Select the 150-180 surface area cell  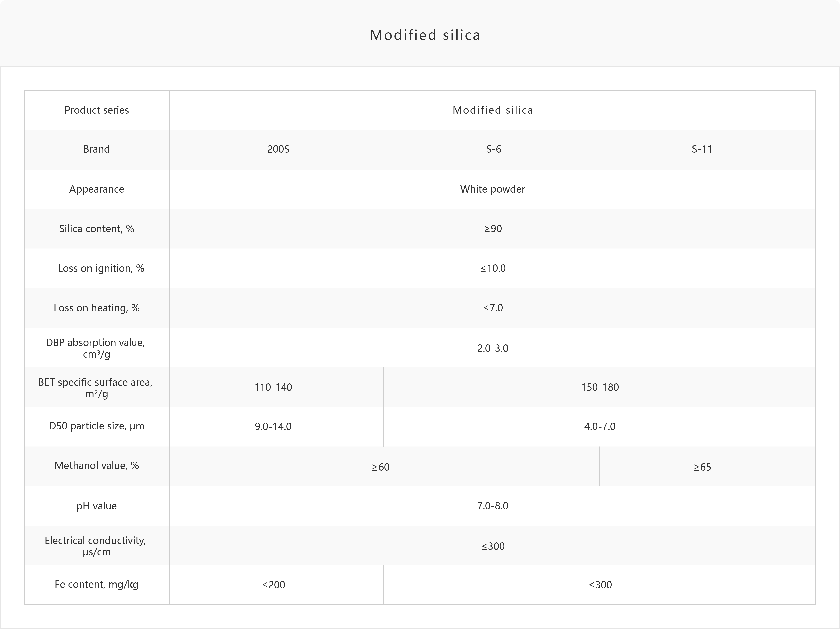pos(600,387)
